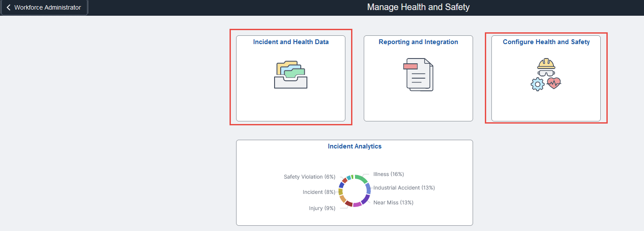The image size is (644, 231).
Task: Open the Configure Health and Safety title link
Action: pos(546,42)
